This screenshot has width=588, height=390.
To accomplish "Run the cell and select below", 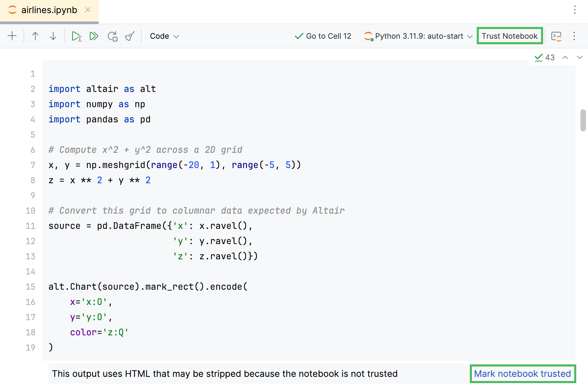I will (x=76, y=36).
